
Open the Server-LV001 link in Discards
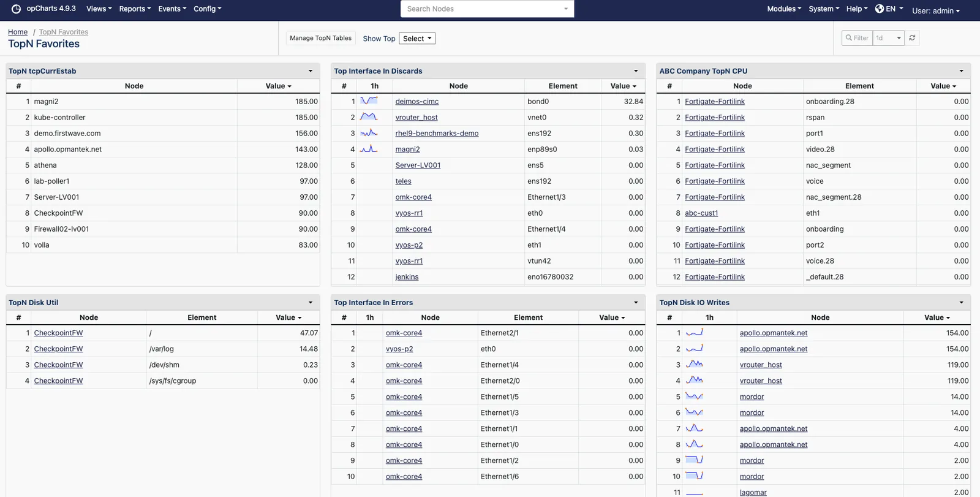[418, 165]
